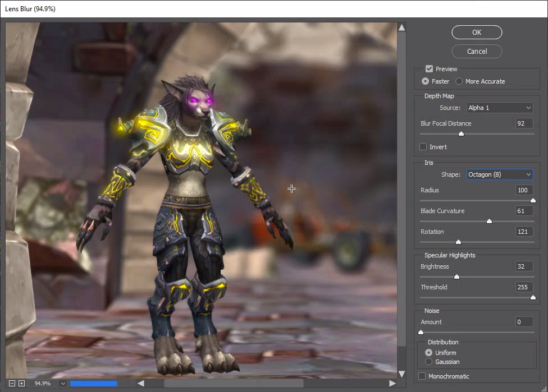Click the Brightness label
The width and height of the screenshot is (548, 392).
[x=435, y=266]
